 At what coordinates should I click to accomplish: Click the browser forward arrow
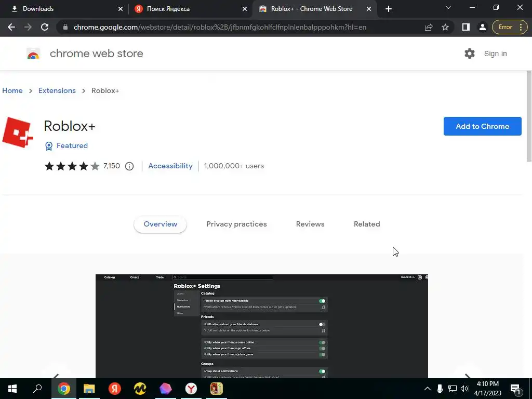(28, 27)
